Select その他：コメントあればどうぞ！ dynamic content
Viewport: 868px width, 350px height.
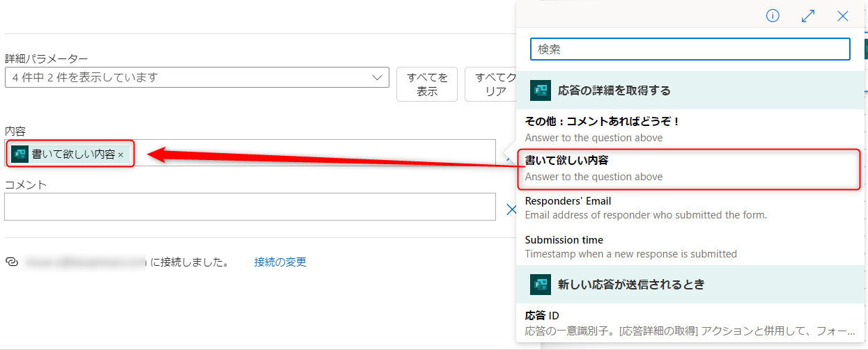tap(690, 129)
